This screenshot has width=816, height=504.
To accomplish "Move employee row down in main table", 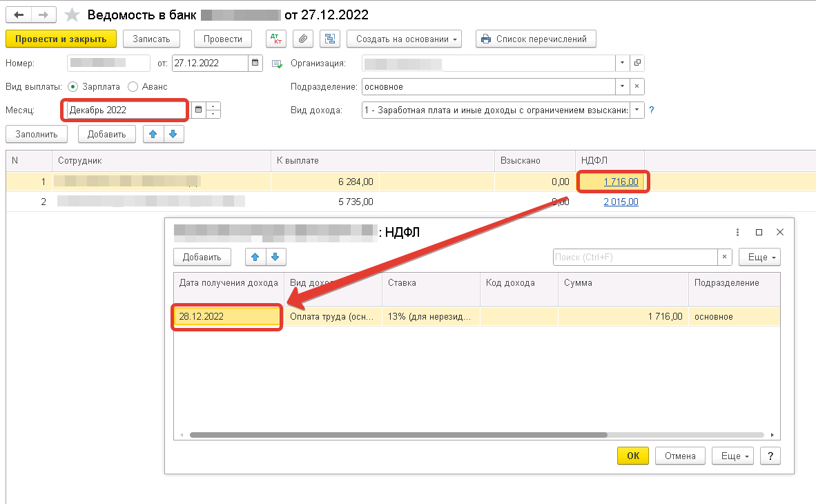I will 173,134.
